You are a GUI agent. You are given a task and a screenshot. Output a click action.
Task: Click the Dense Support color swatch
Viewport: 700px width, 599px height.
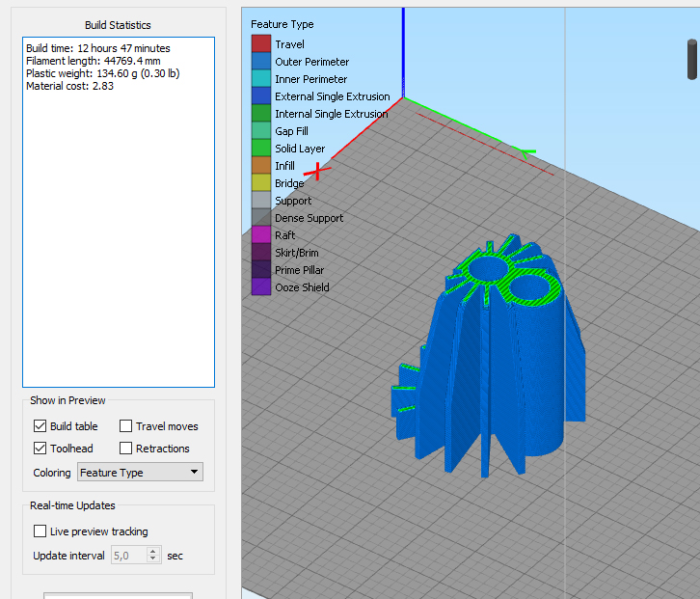[261, 218]
